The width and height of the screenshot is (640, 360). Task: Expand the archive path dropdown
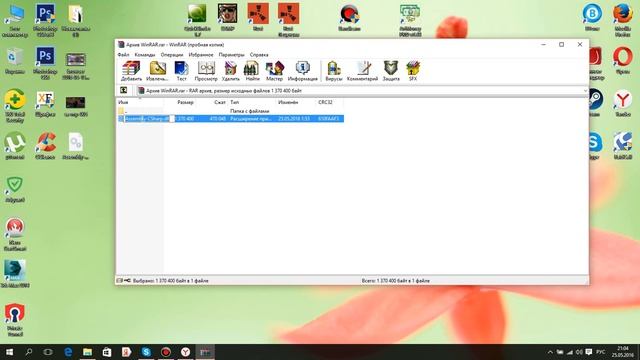585,91
